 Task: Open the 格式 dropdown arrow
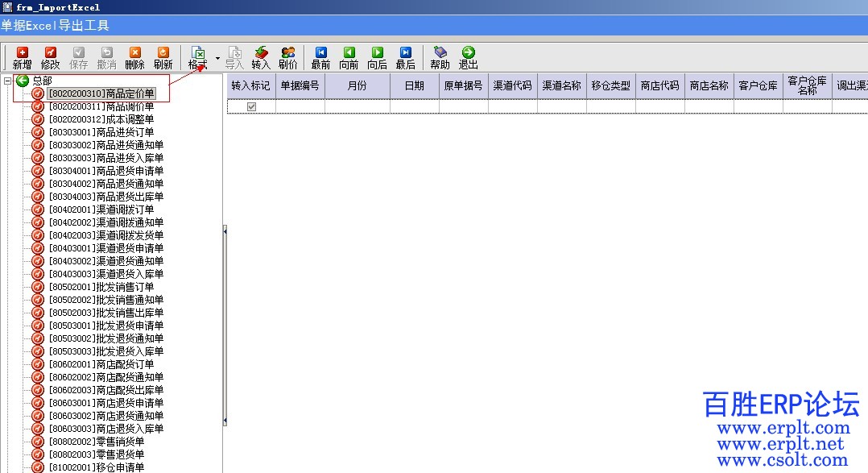217,59
